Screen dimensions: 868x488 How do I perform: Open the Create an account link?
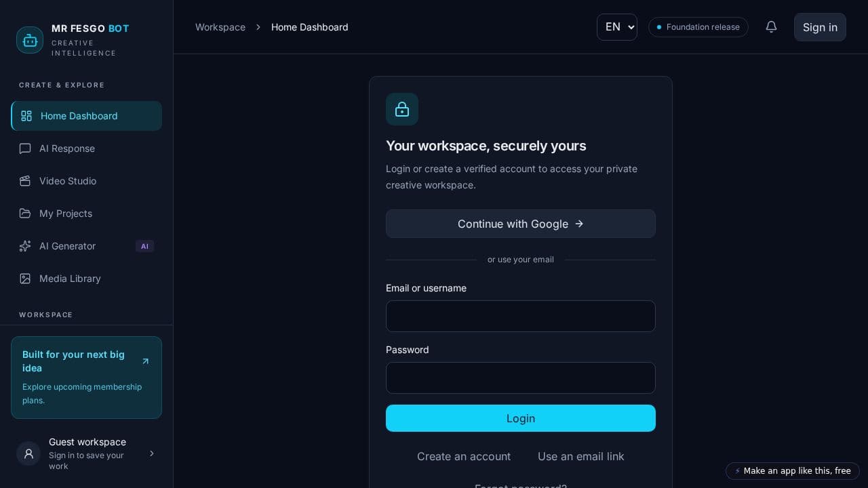click(x=464, y=456)
